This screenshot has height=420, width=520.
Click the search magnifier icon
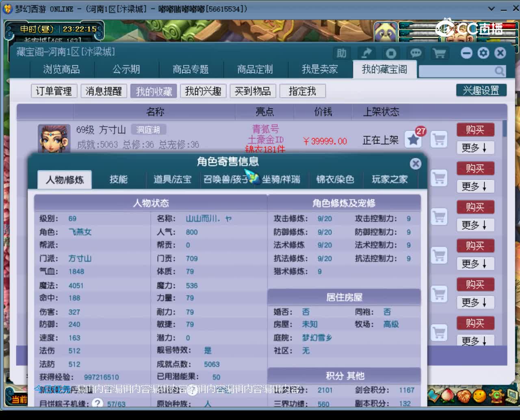pyautogui.click(x=500, y=71)
